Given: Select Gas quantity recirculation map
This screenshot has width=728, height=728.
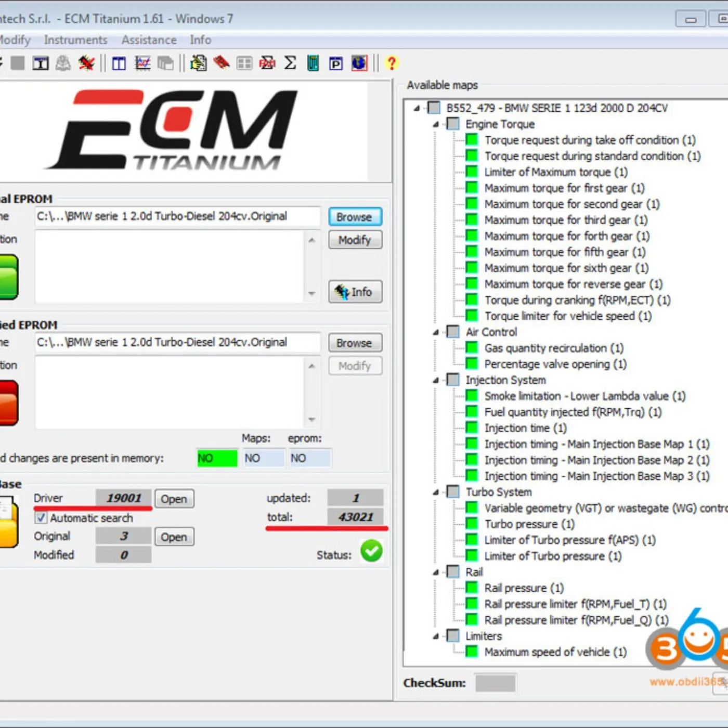Looking at the screenshot, I should [554, 348].
